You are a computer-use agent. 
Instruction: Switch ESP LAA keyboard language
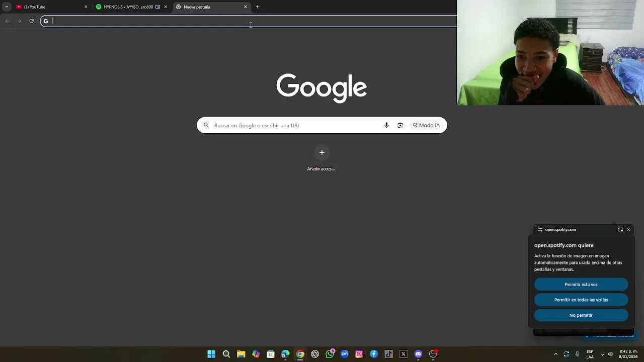(590, 354)
